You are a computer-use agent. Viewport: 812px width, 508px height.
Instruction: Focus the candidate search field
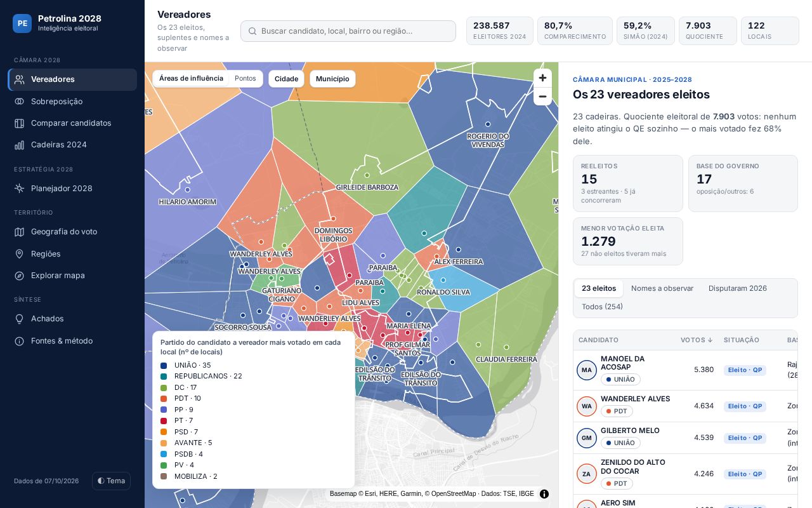point(348,31)
